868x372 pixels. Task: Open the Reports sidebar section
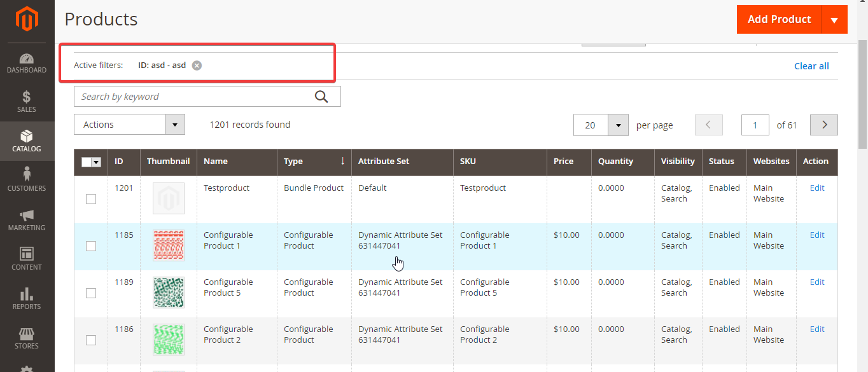click(x=26, y=298)
